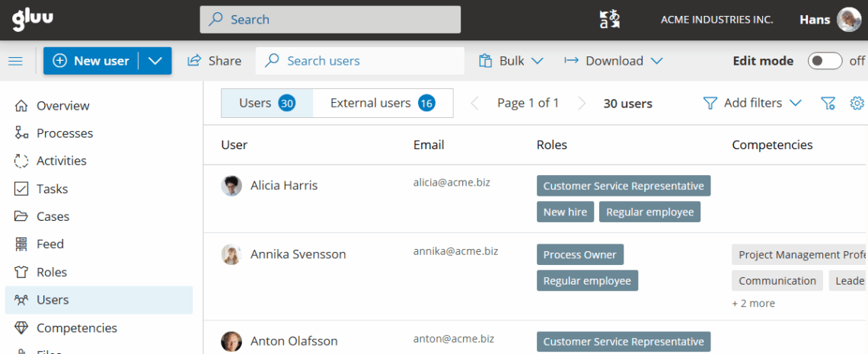868x354 pixels.
Task: Show the +2 more competencies link
Action: click(x=753, y=303)
